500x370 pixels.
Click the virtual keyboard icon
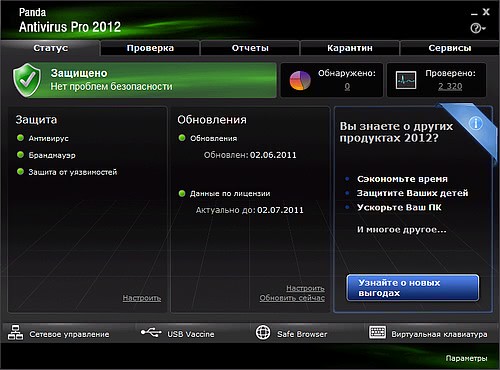tap(377, 332)
